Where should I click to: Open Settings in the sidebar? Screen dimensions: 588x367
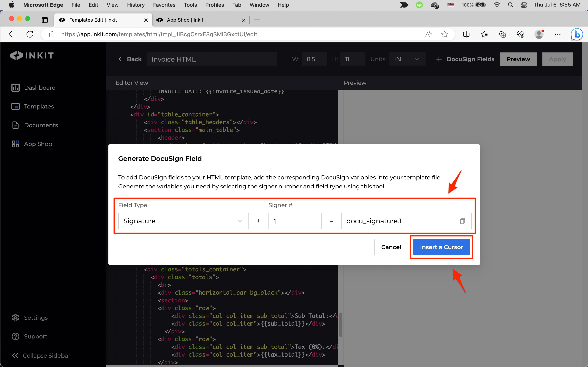tap(36, 317)
